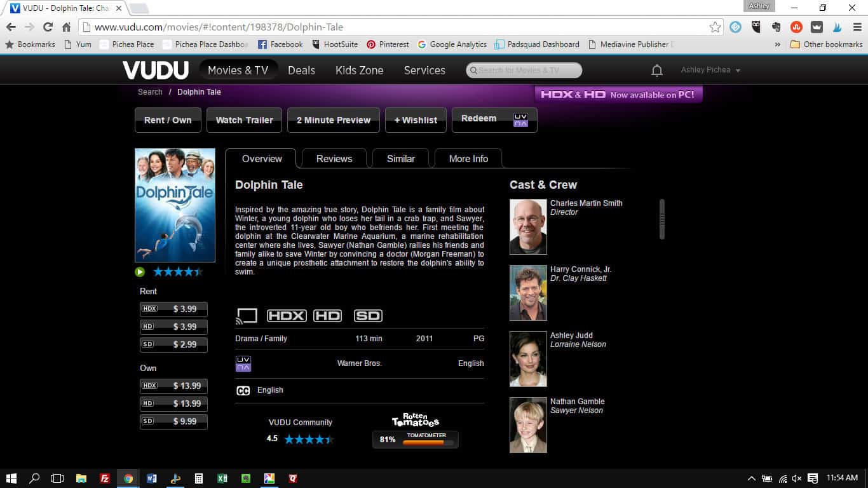The width and height of the screenshot is (868, 488).
Task: Open the Evernote elephant extension
Action: pos(776,27)
